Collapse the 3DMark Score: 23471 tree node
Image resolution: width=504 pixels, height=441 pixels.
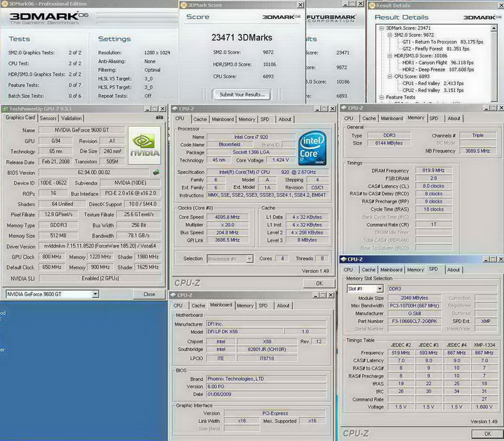tap(382, 28)
